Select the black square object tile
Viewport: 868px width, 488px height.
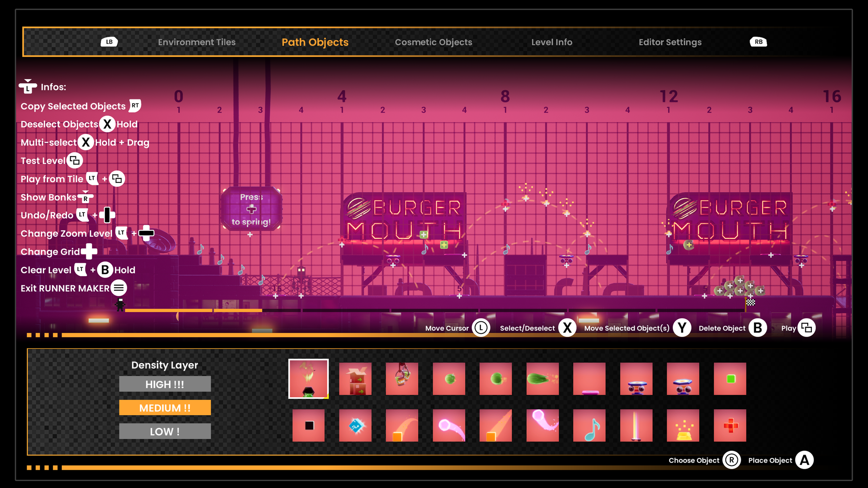tap(308, 425)
